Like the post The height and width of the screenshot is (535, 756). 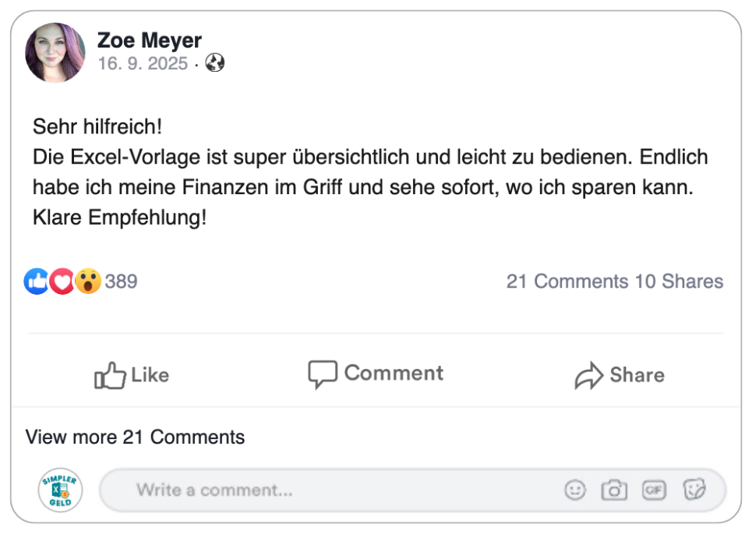pyautogui.click(x=132, y=375)
